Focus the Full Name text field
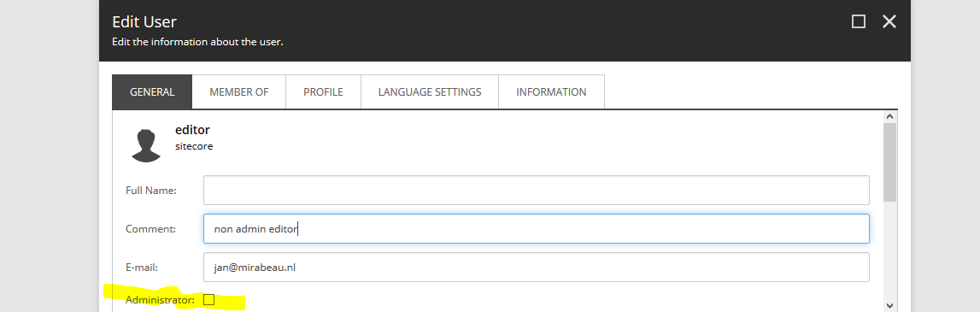The height and width of the screenshot is (312, 980). pos(537,190)
